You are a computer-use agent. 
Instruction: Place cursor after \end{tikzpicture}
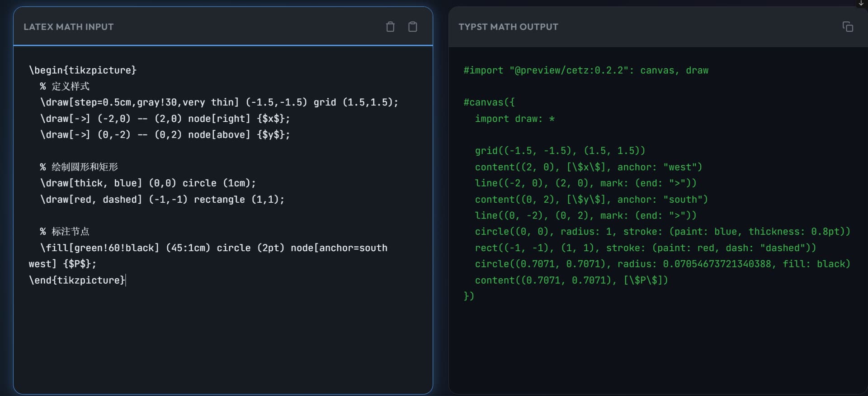tap(126, 280)
